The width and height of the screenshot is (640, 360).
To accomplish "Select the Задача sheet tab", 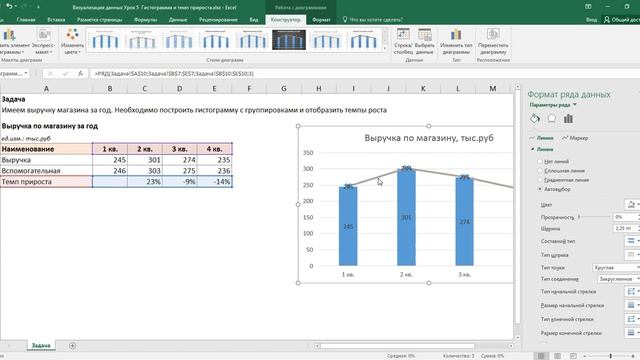I will click(41, 346).
